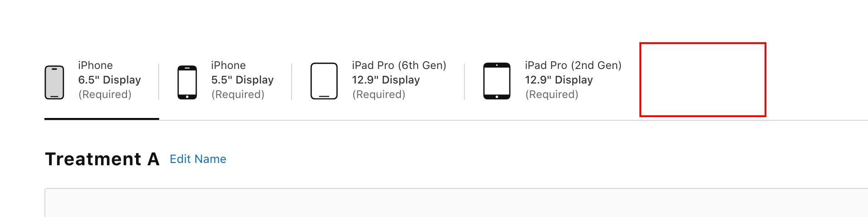Click "(Required)" under iPhone 6.5" Display
Viewport: 868px width, 217px height.
(x=105, y=94)
